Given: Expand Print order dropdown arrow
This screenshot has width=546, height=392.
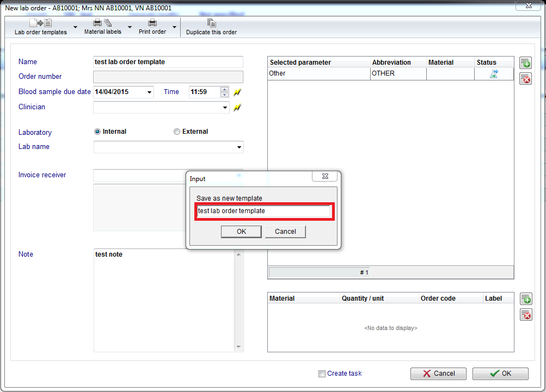Looking at the screenshot, I should tap(174, 27).
